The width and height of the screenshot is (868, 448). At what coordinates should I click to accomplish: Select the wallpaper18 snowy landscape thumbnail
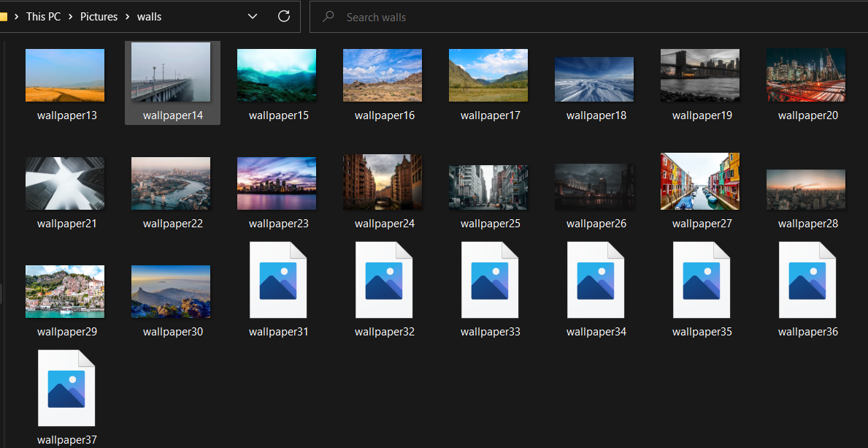coord(594,79)
